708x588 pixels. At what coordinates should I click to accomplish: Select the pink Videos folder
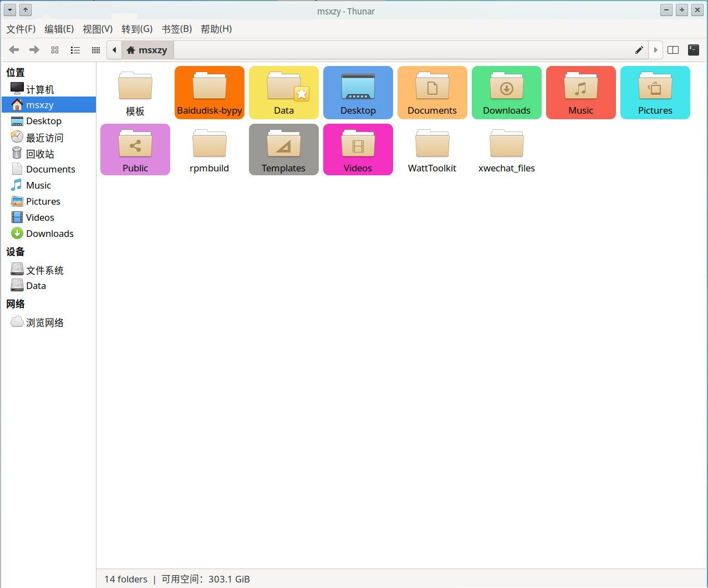tap(358, 150)
